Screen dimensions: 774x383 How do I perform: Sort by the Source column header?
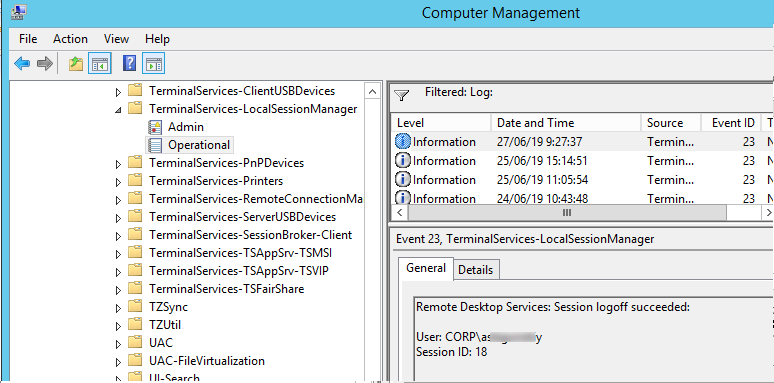coord(671,123)
